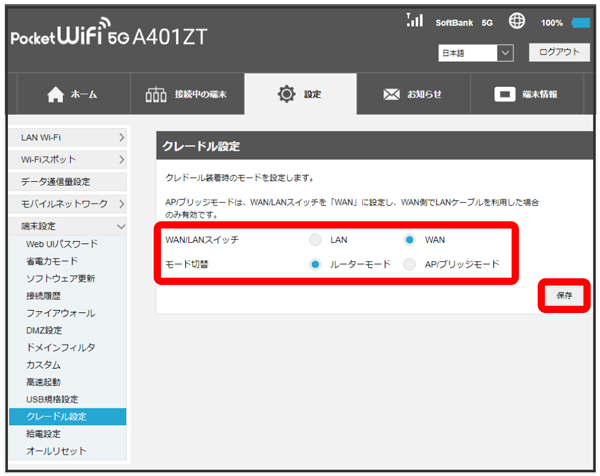Click the battery level icon

pos(582,22)
